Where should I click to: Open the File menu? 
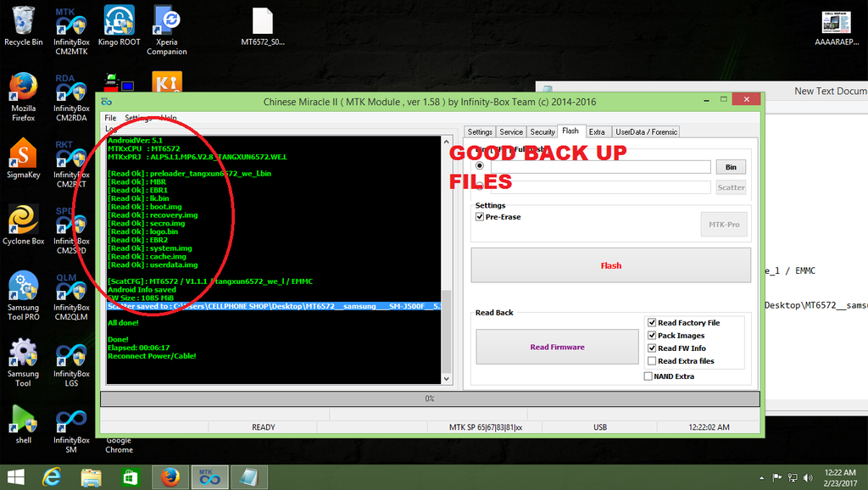tap(110, 118)
